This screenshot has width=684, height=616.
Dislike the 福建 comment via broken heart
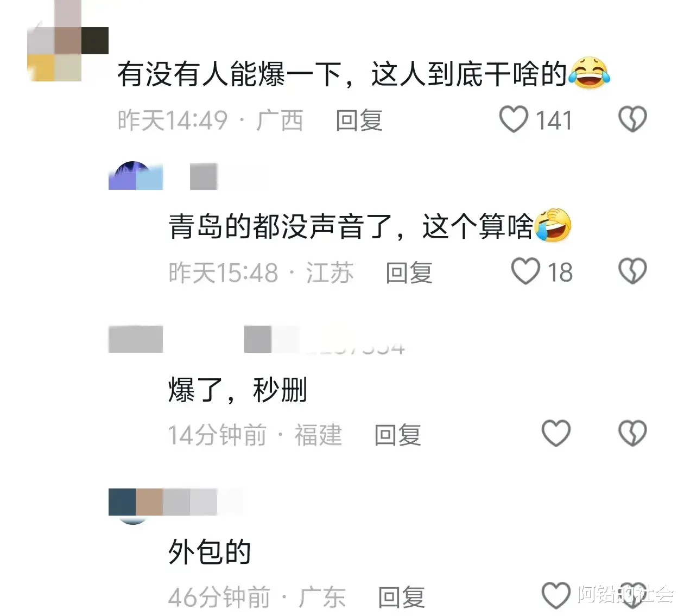[632, 433]
